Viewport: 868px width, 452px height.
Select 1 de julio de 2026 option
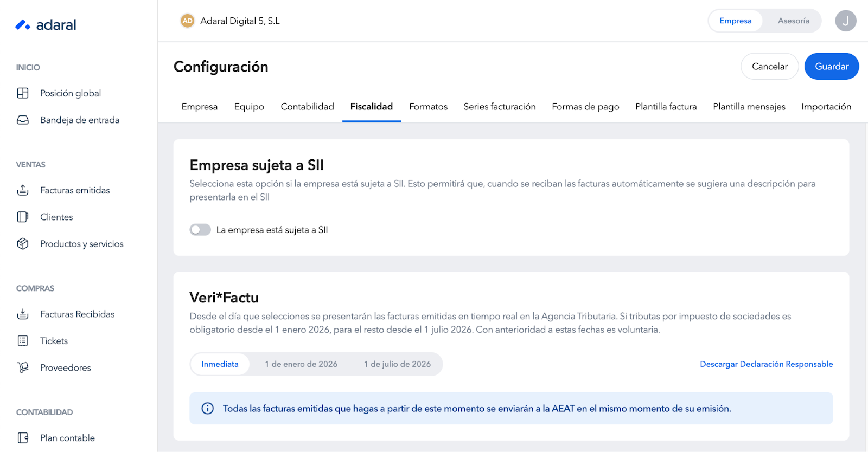397,364
